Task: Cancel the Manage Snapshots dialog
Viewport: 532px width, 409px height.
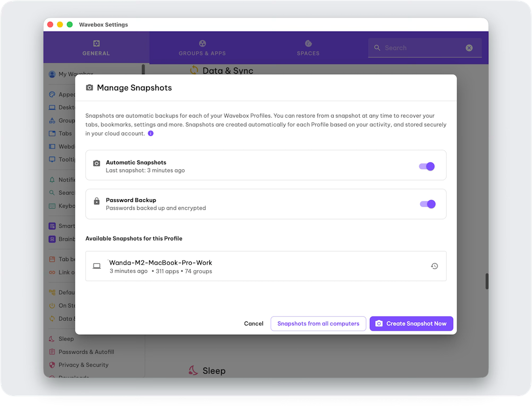Action: click(254, 323)
